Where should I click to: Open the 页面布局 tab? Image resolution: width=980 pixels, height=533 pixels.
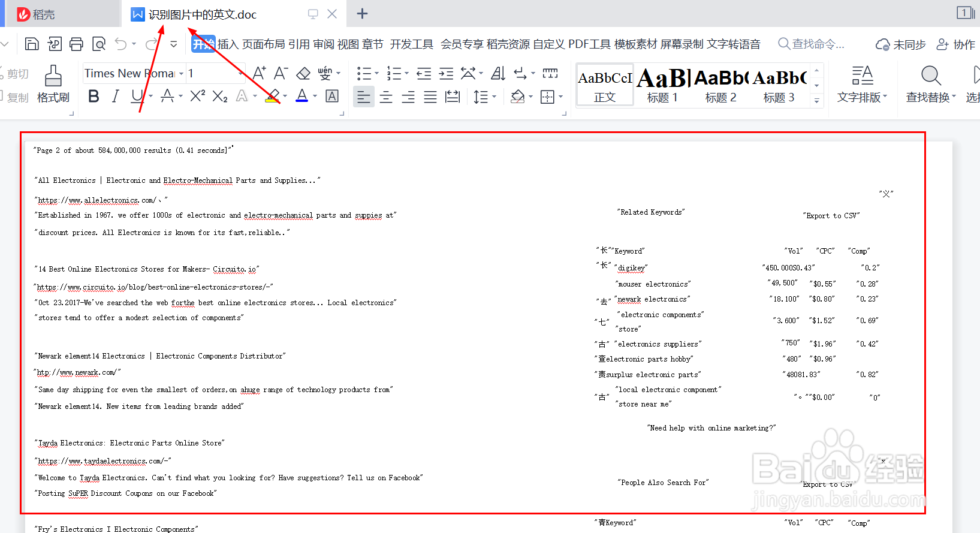pyautogui.click(x=264, y=44)
